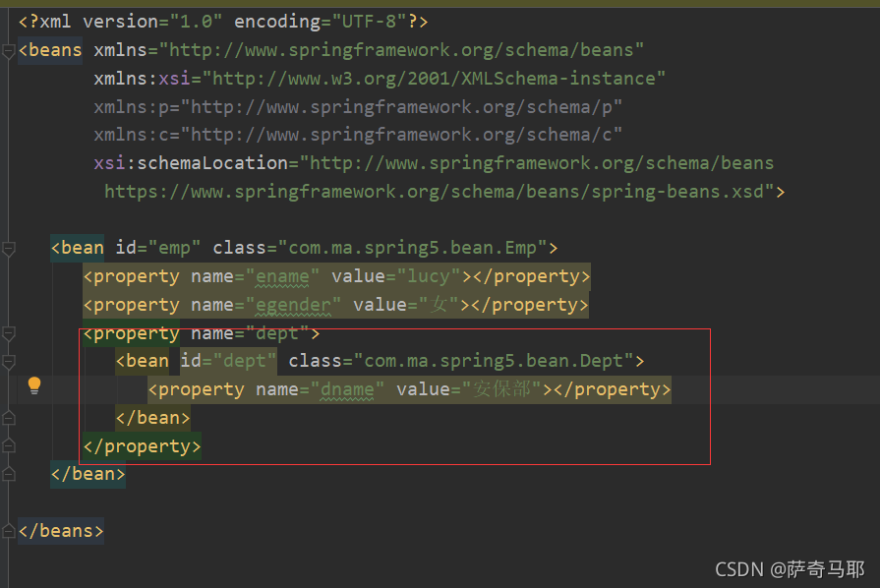Collapse the dept property fold region
The height and width of the screenshot is (588, 880).
pos(9,333)
